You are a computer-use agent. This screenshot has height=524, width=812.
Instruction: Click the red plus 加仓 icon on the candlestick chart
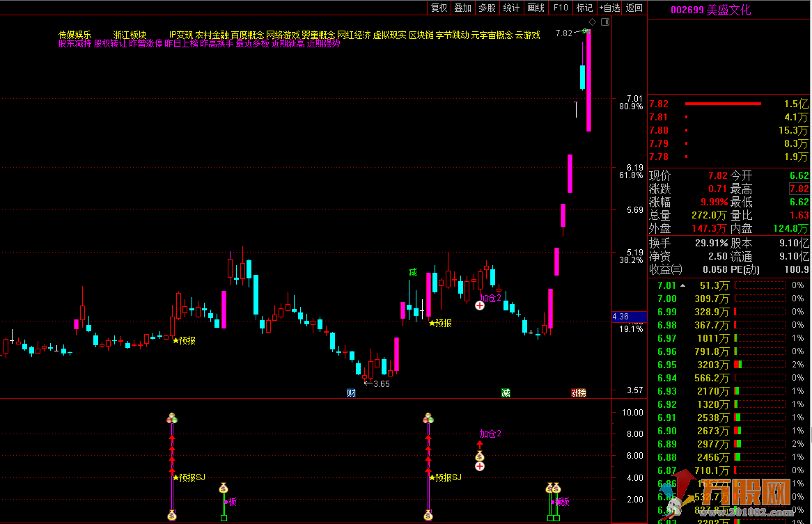coord(480,305)
